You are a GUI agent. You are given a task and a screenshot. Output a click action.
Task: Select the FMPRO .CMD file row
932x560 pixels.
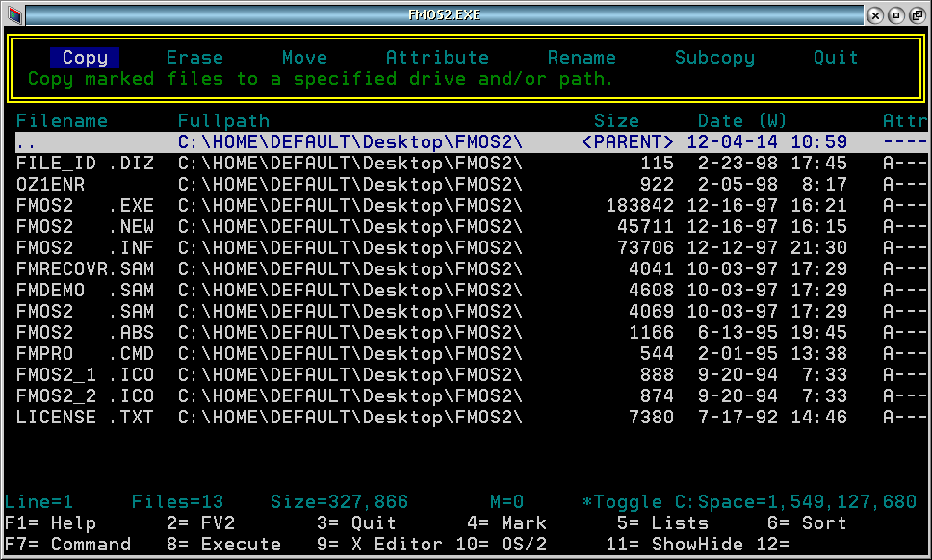pos(471,354)
